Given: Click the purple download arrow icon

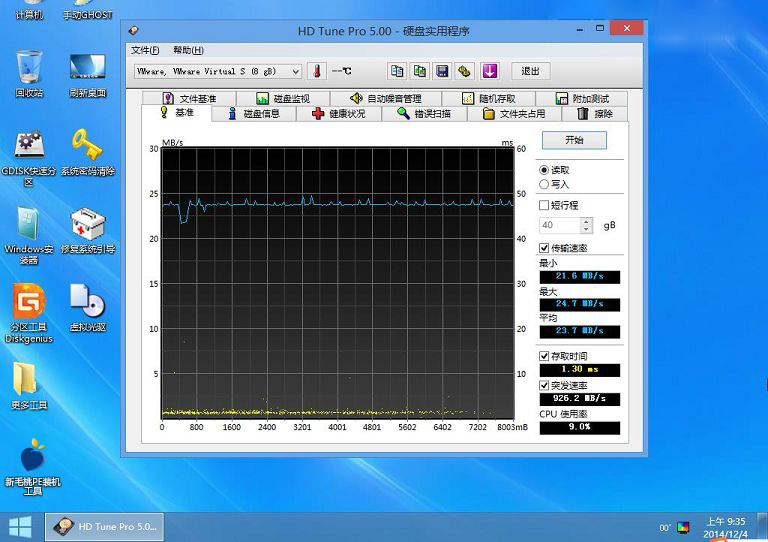Looking at the screenshot, I should [x=489, y=71].
